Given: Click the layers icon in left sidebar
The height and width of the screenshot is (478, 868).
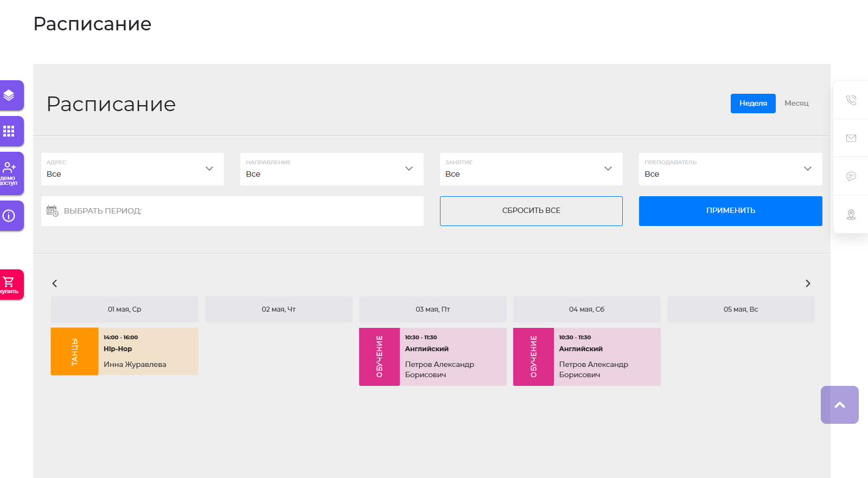Looking at the screenshot, I should (x=9, y=95).
